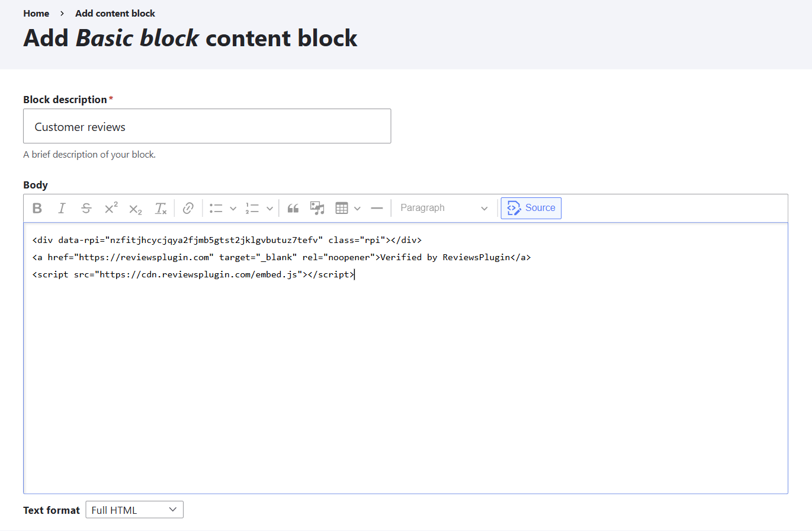The image size is (812, 531).
Task: Click the 'Block description' label
Action: click(x=65, y=100)
